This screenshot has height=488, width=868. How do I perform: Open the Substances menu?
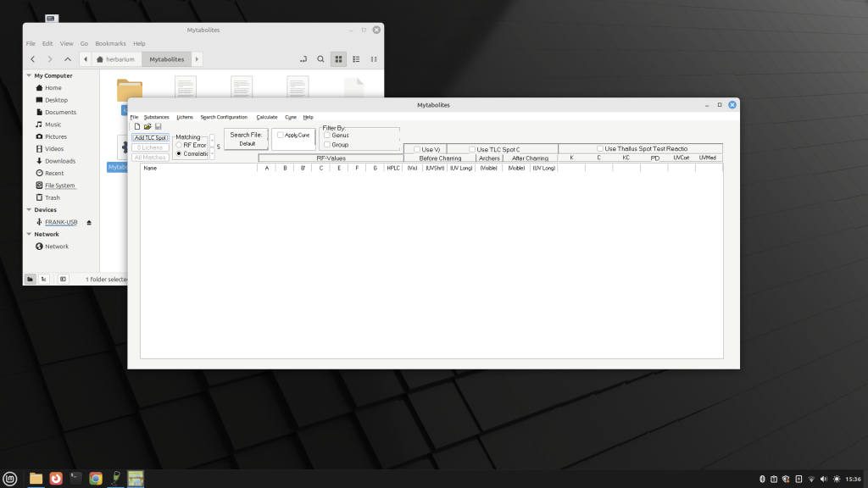point(156,117)
